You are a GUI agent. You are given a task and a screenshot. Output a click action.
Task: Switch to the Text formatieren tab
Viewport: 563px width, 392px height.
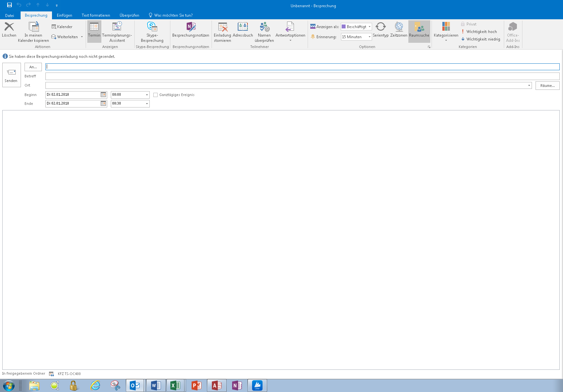click(96, 15)
